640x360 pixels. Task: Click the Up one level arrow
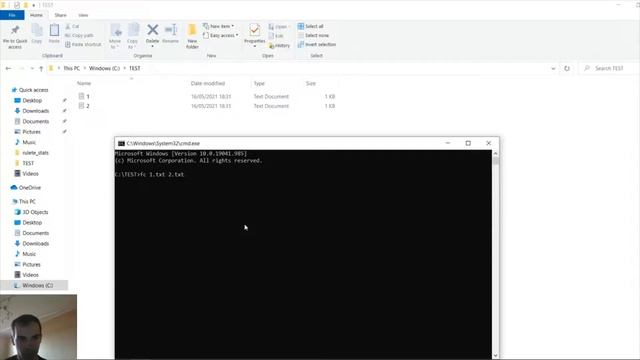click(41, 68)
